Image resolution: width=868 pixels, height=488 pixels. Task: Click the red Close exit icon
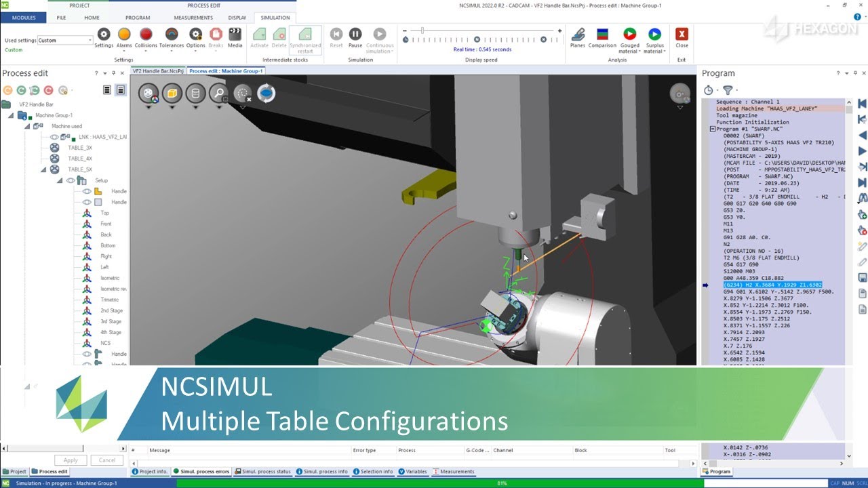(x=682, y=34)
